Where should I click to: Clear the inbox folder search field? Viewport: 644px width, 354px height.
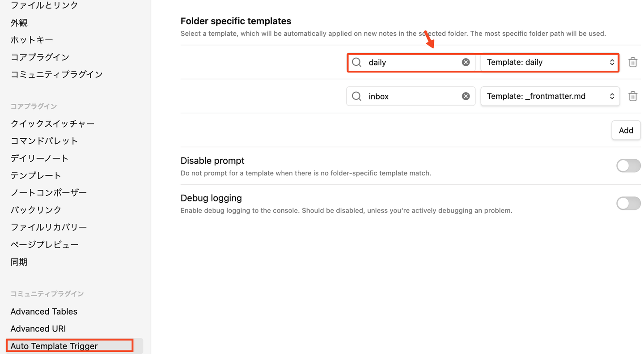click(466, 96)
